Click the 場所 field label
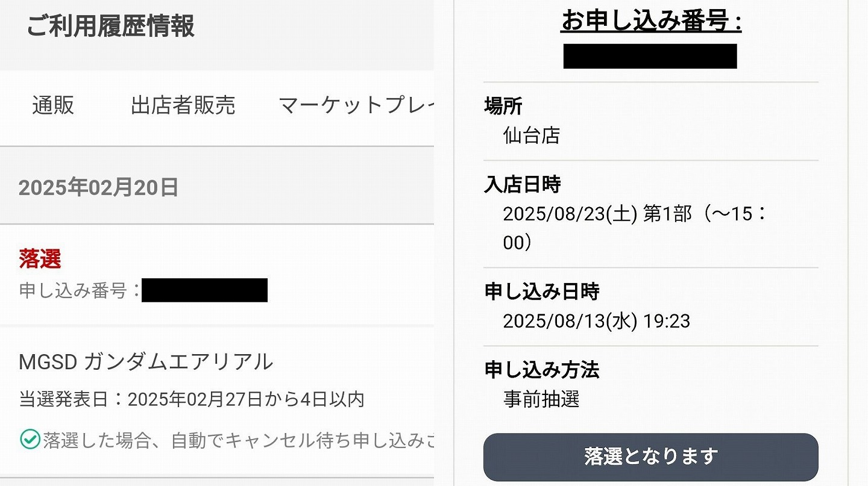The image size is (868, 486). click(x=503, y=107)
